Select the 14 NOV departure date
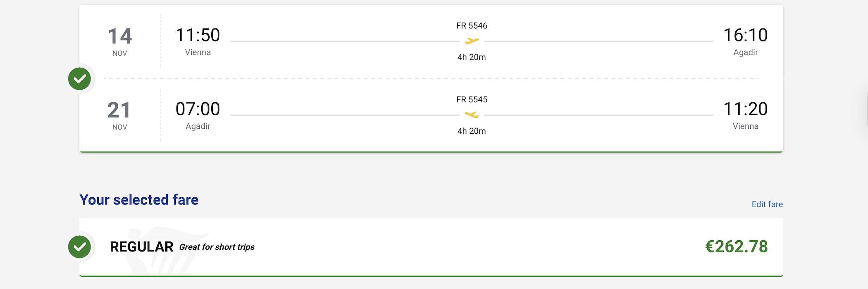This screenshot has height=289, width=868. pos(120,42)
